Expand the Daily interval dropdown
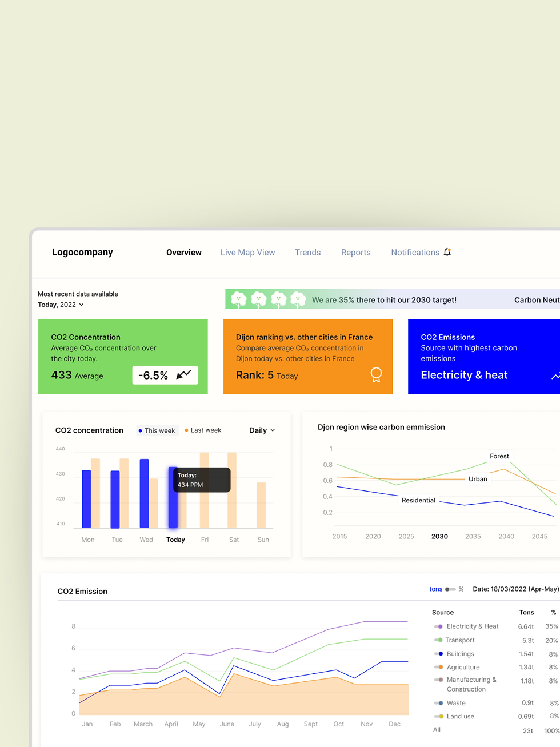Viewport: 560px width, 747px height. [x=262, y=430]
